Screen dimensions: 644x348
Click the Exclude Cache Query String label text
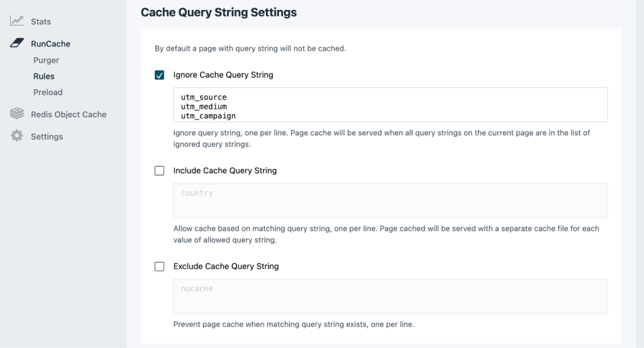coord(226,266)
